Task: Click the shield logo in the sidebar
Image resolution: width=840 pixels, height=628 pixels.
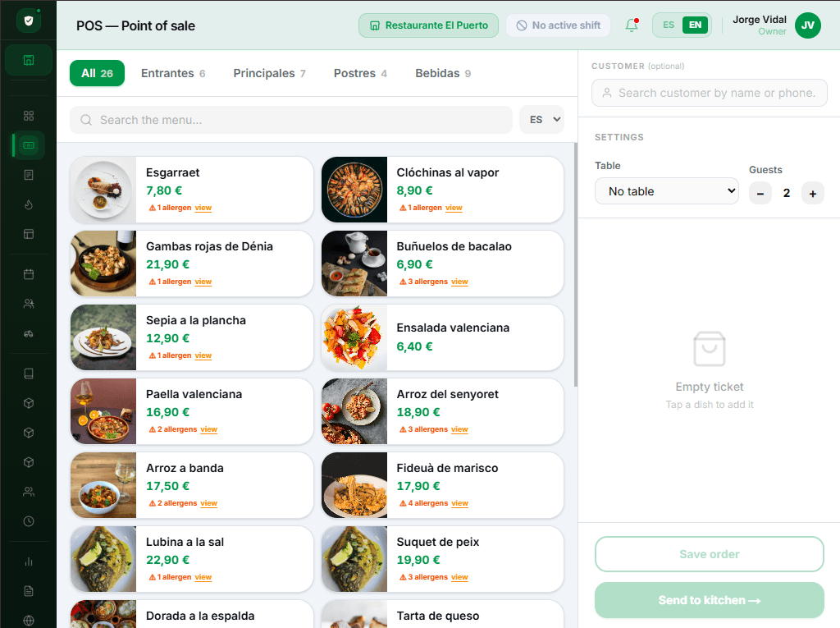Action: (29, 21)
